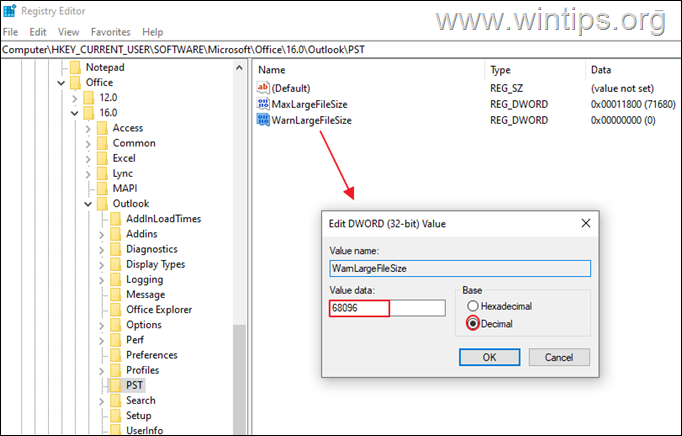Click the Office Explorer folder icon
The width and height of the screenshot is (682, 436).
(116, 310)
